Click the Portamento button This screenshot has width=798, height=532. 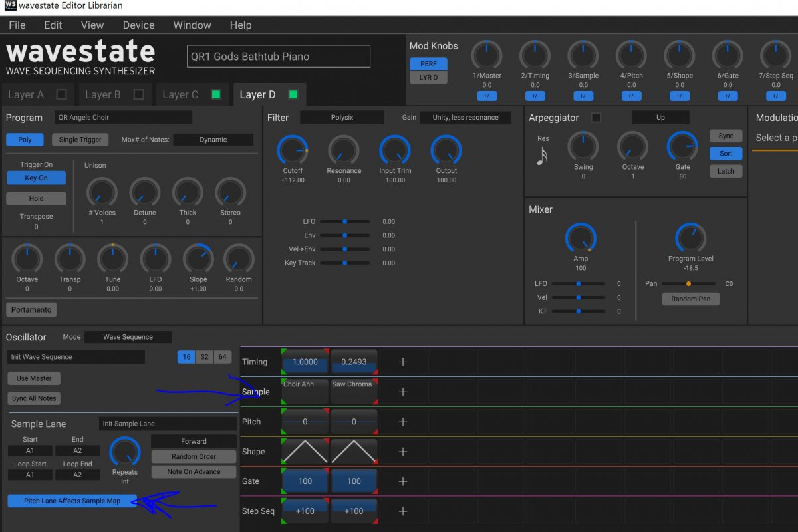32,309
